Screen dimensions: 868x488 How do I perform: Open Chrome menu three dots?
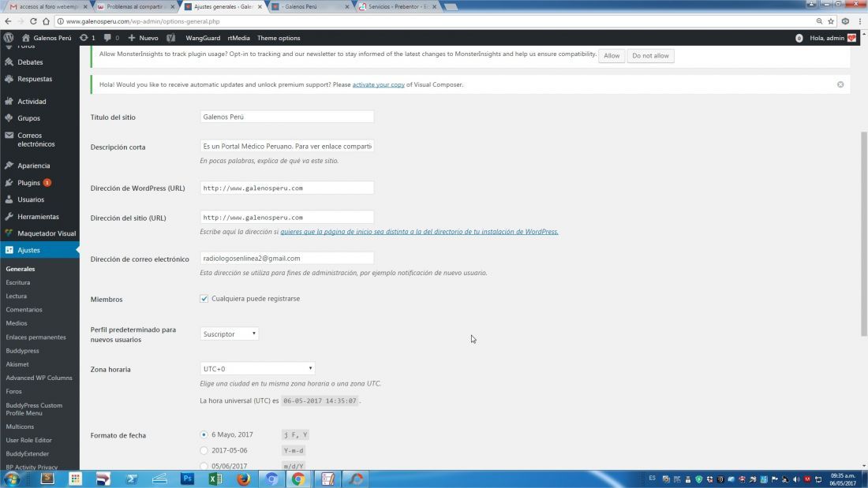click(x=859, y=21)
